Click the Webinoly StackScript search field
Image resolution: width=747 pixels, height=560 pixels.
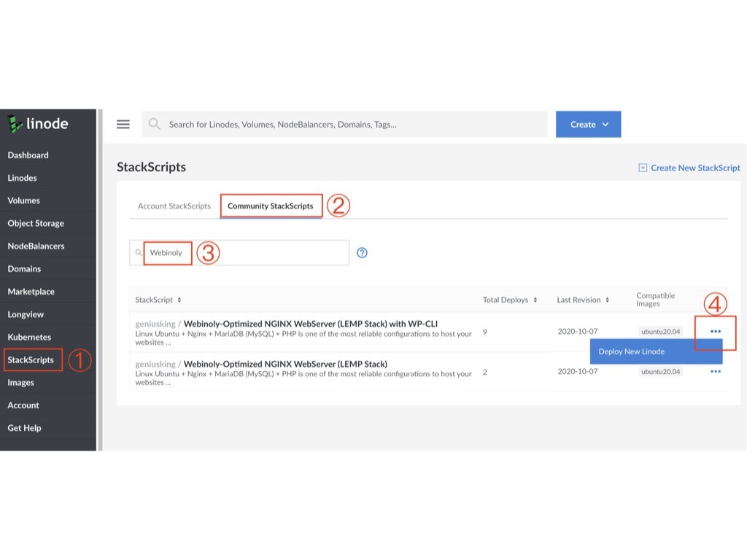tap(239, 253)
